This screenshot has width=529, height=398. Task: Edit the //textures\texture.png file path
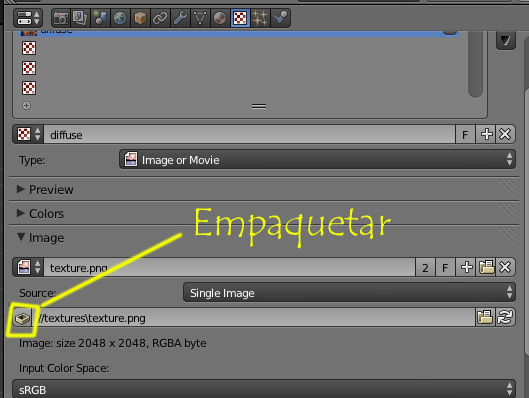[x=254, y=317]
